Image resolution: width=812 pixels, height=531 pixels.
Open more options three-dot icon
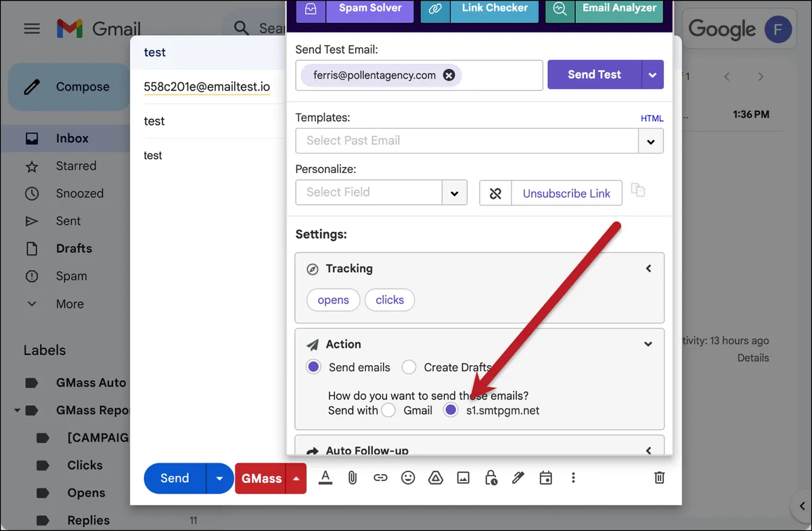pos(573,478)
